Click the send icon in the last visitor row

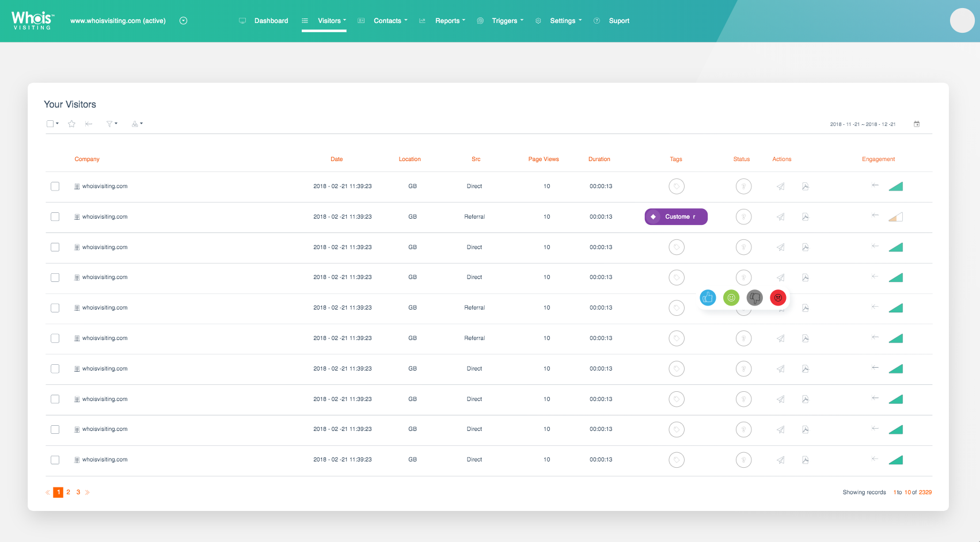tap(781, 460)
